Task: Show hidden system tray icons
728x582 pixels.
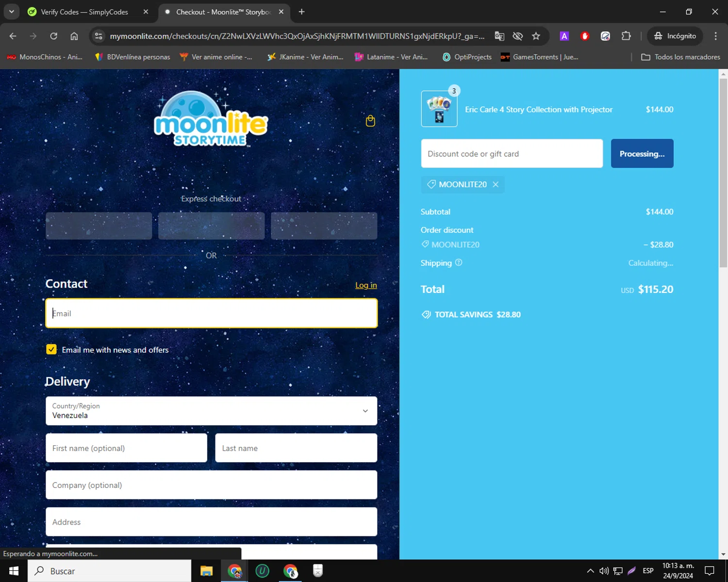Action: coord(590,571)
